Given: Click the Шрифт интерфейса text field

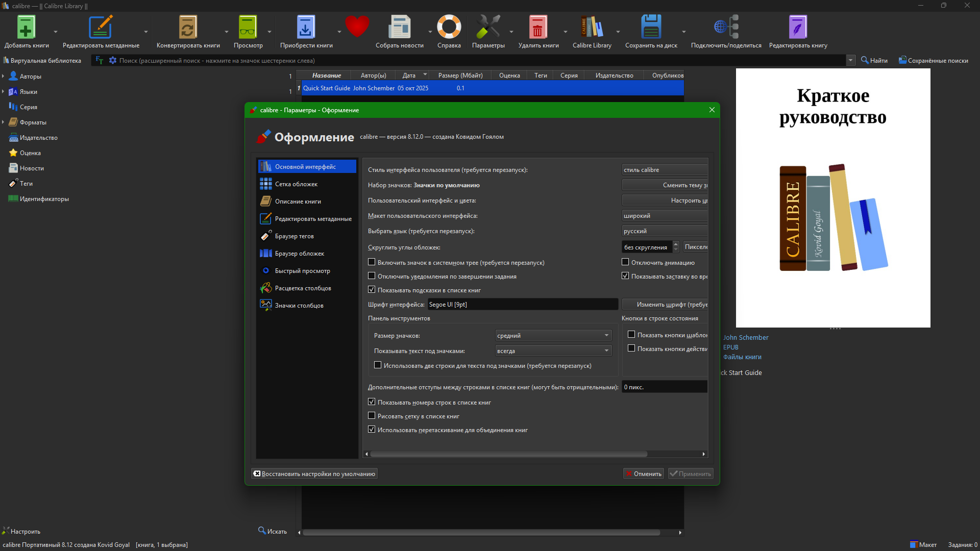Looking at the screenshot, I should pyautogui.click(x=522, y=305).
